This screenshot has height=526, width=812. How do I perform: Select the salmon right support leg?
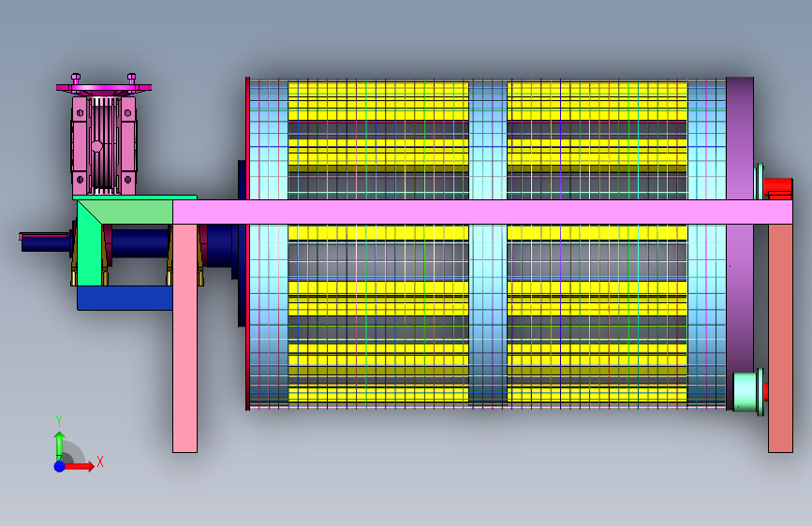(780, 338)
